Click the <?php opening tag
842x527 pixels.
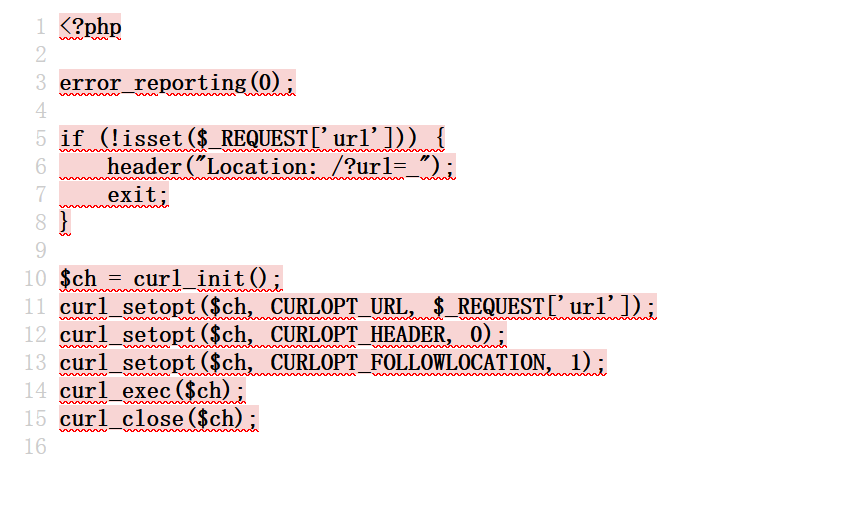pyautogui.click(x=90, y=27)
